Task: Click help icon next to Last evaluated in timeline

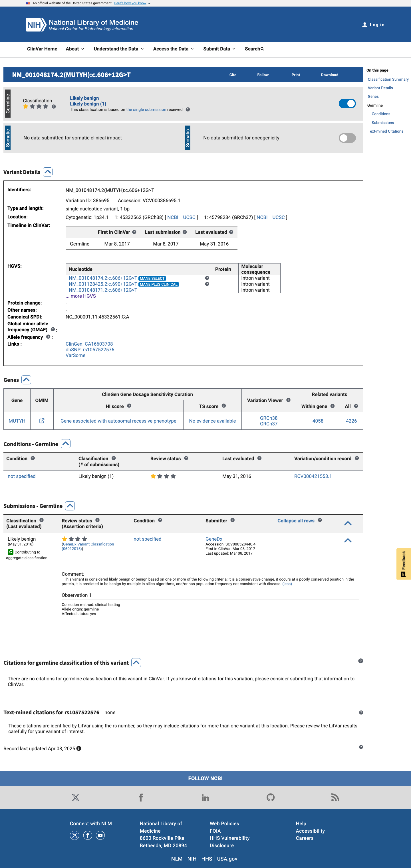Action: (231, 232)
